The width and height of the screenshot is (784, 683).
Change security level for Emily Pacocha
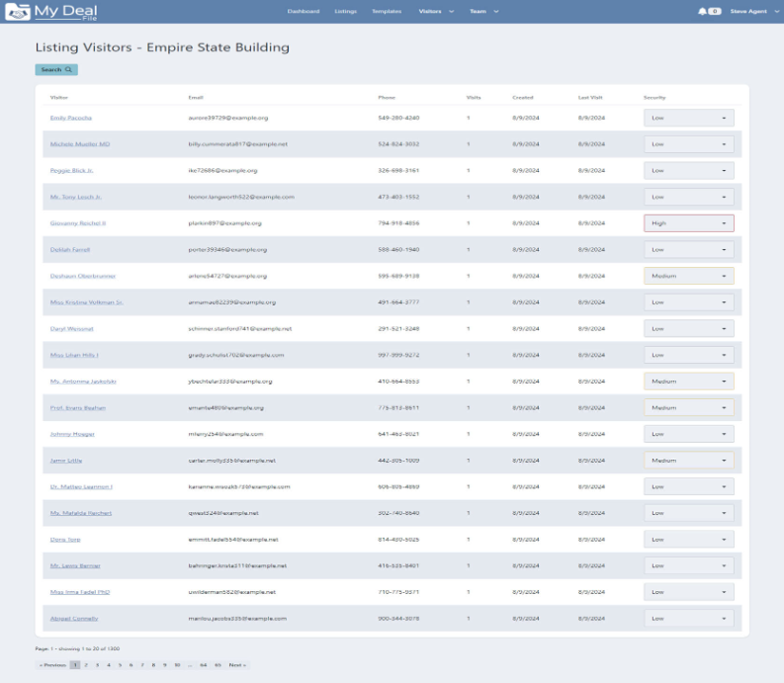point(689,118)
